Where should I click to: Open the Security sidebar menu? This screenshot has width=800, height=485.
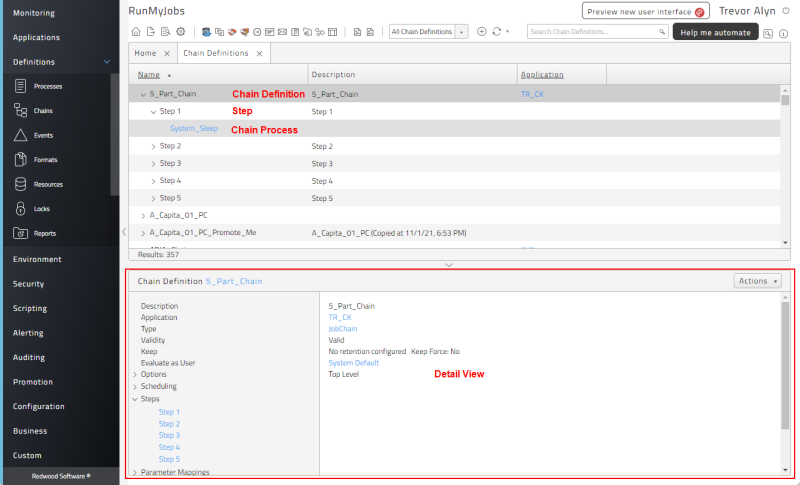29,284
